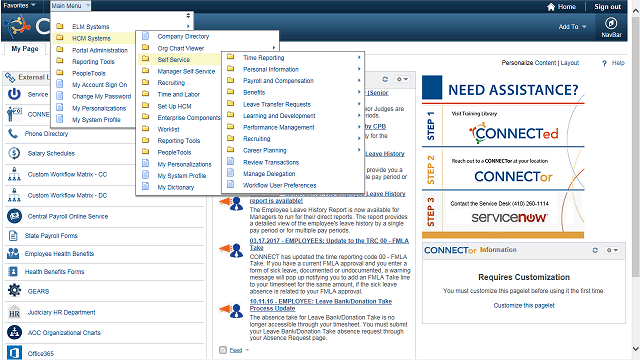Click the Service power icon
This screenshot has height=360, width=640.
(x=14, y=94)
